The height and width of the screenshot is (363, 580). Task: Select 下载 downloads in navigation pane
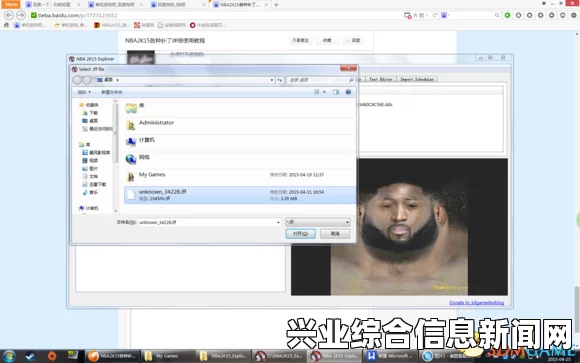[x=90, y=113]
